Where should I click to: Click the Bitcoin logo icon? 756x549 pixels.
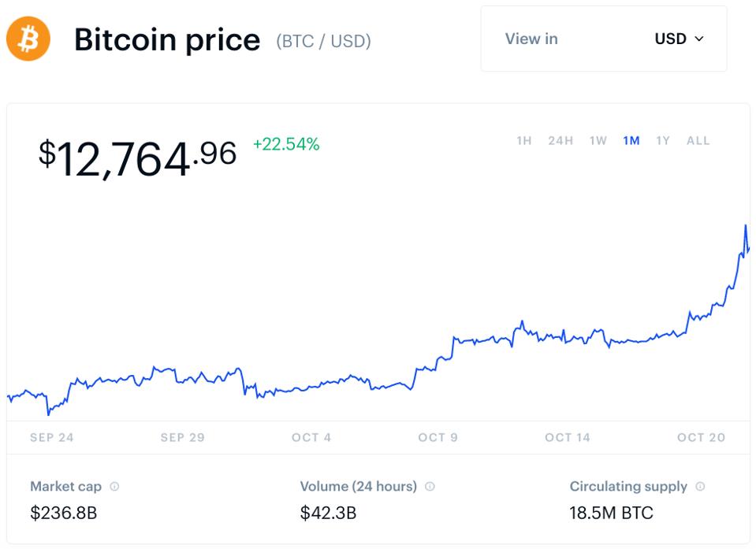[x=28, y=39]
